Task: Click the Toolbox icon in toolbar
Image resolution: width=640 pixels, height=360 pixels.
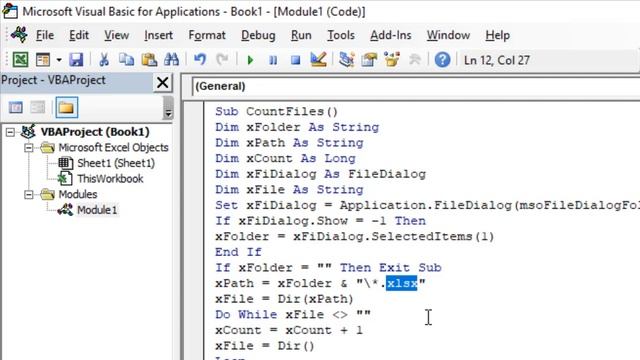Action: [x=415, y=60]
